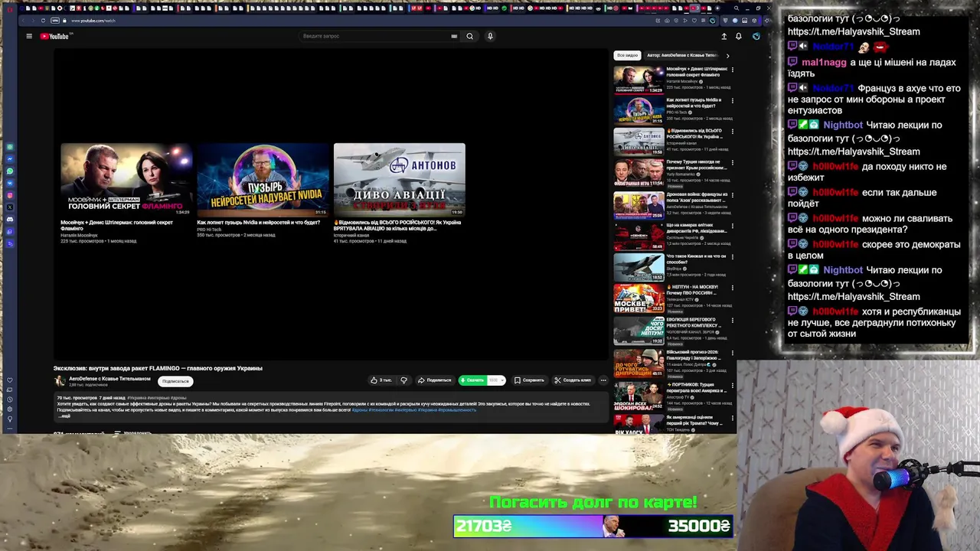Start voice search with the microphone
The width and height of the screenshot is (980, 551).
click(490, 36)
